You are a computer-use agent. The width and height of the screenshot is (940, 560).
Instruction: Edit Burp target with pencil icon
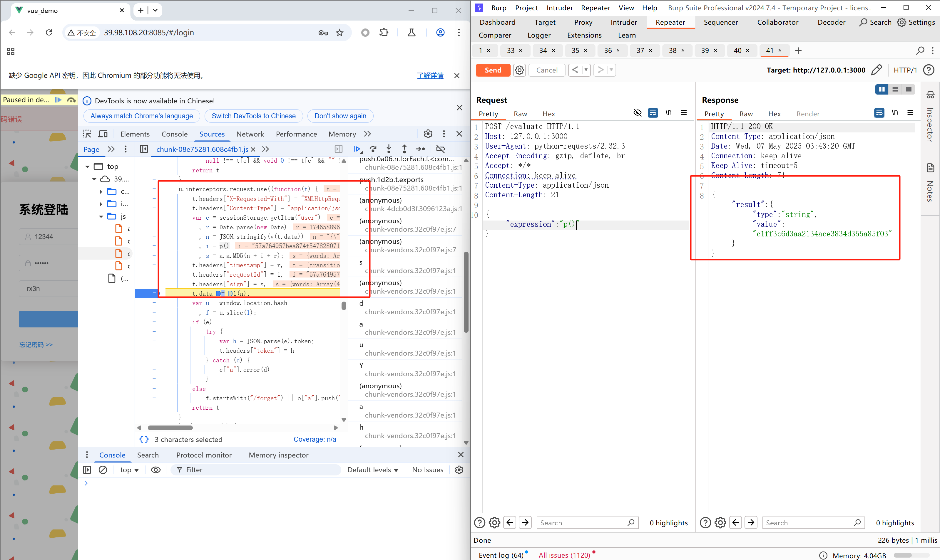pos(877,70)
